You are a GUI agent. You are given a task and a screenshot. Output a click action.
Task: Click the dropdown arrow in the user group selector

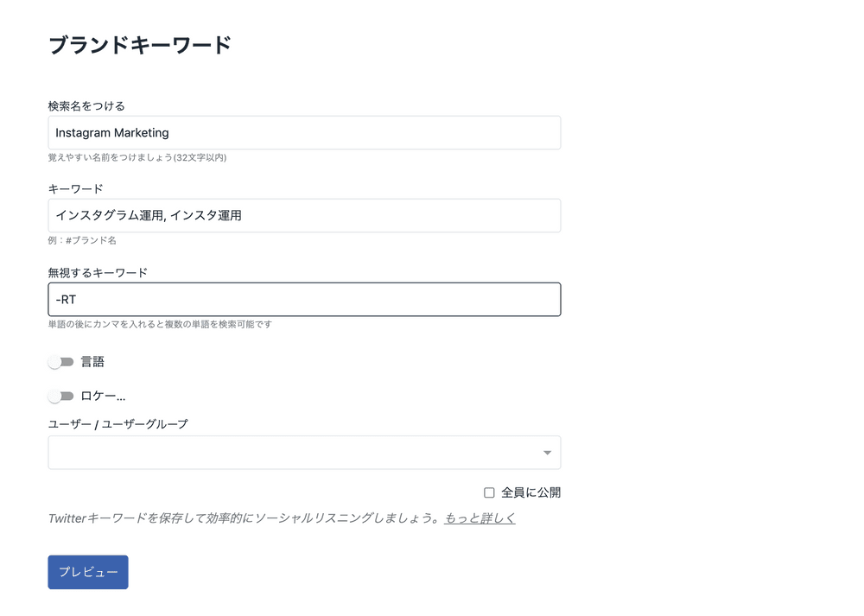click(x=547, y=453)
